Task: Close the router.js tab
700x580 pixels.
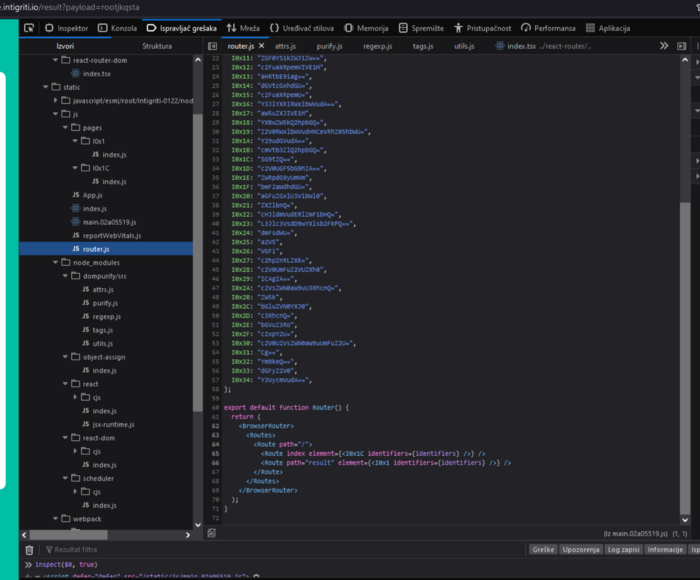Action: click(x=262, y=46)
